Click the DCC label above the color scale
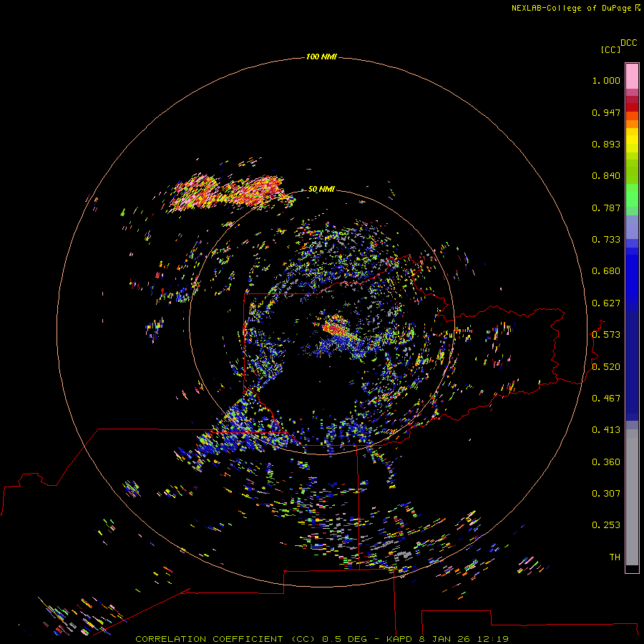 [x=628, y=42]
